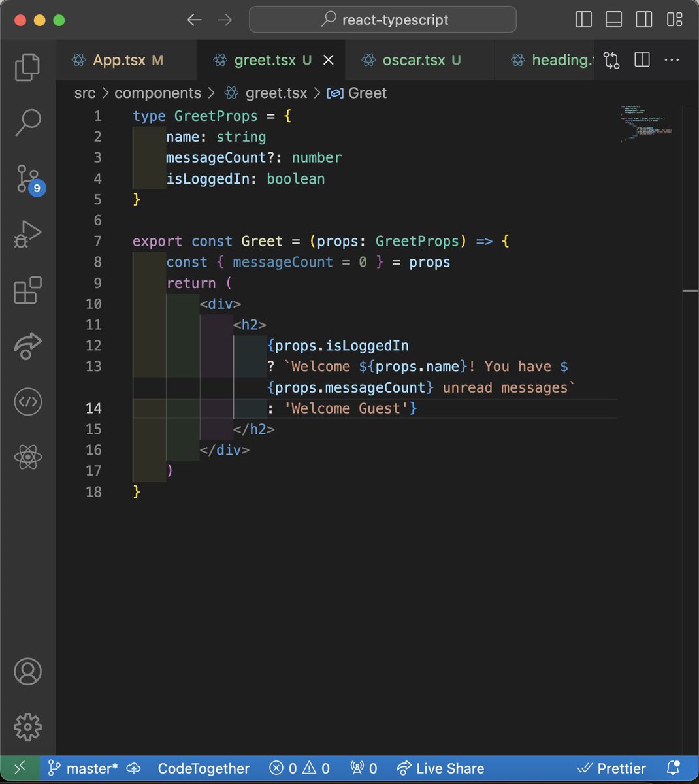Click the closing </div> tag
Viewport: 699px width, 784px height.
pos(224,450)
